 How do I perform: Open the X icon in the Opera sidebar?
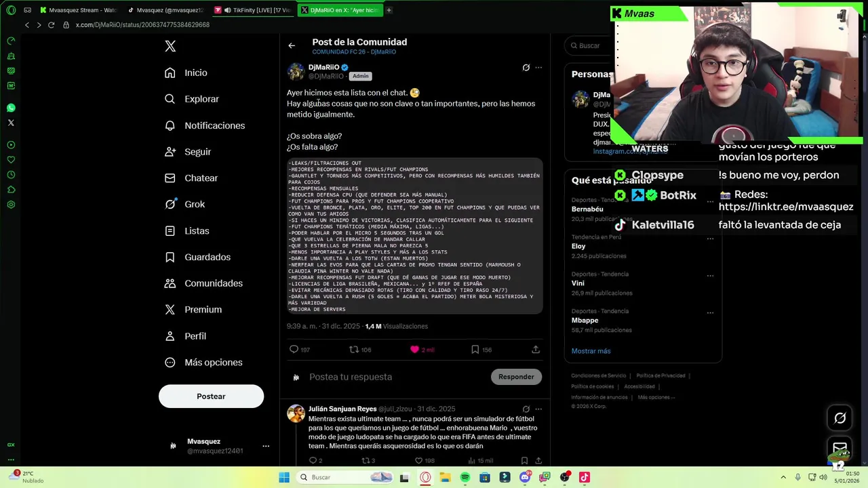(x=11, y=123)
